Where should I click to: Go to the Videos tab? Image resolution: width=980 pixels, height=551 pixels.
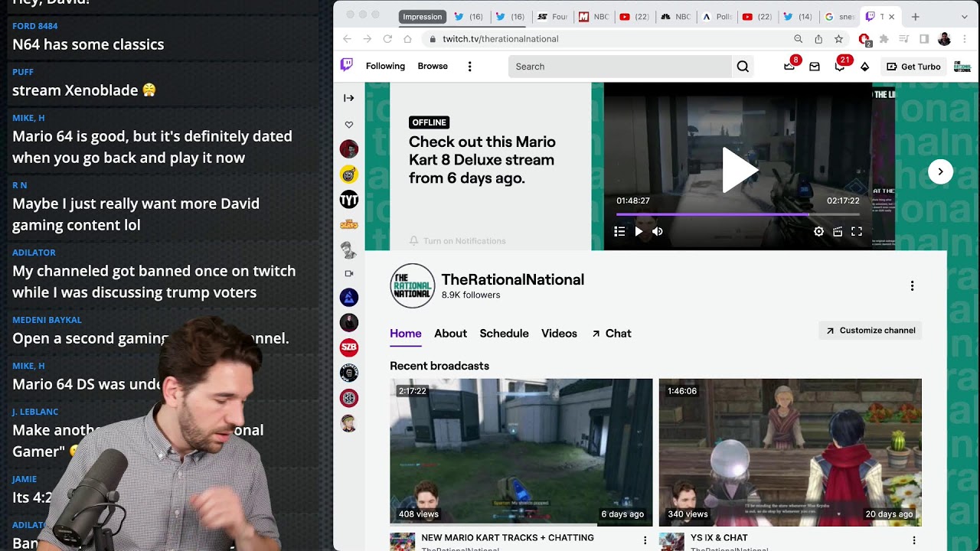click(x=559, y=334)
